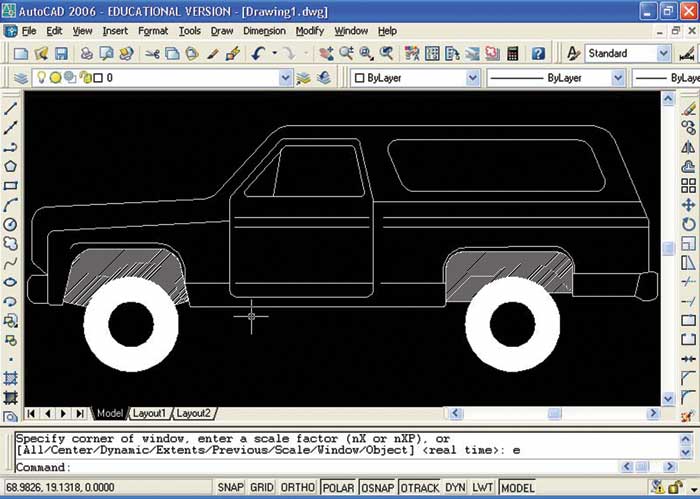Expand the Standard text style dropdown

pos(663,54)
